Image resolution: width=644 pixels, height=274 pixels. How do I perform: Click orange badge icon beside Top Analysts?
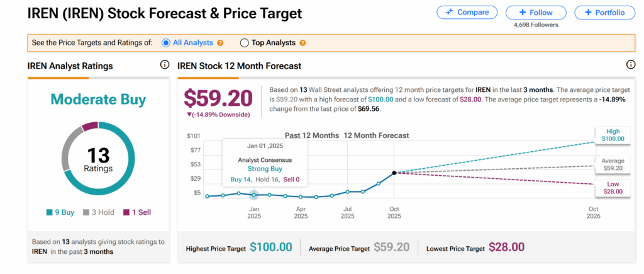click(x=303, y=43)
